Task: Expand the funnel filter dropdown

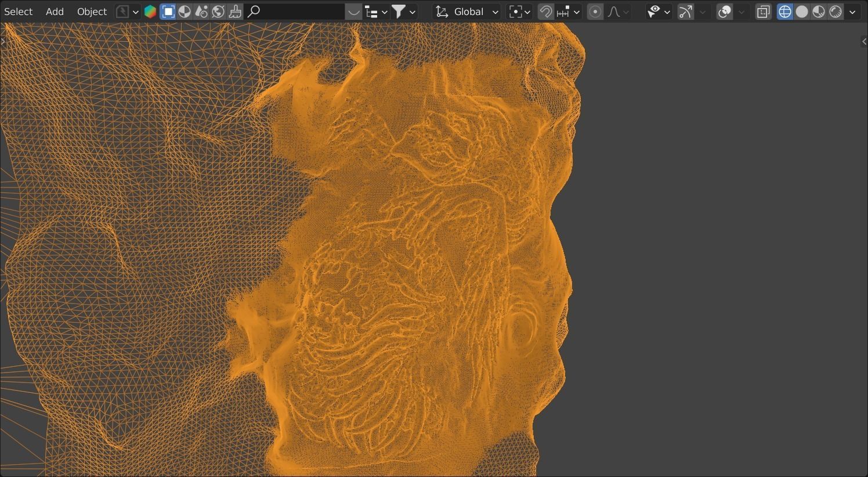Action: coord(404,12)
